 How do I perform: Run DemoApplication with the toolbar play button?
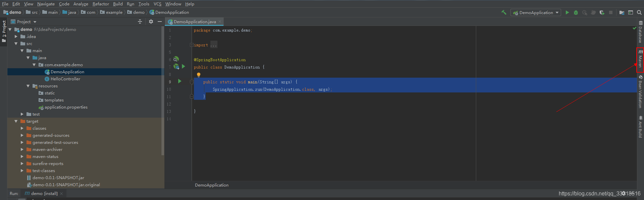(567, 12)
